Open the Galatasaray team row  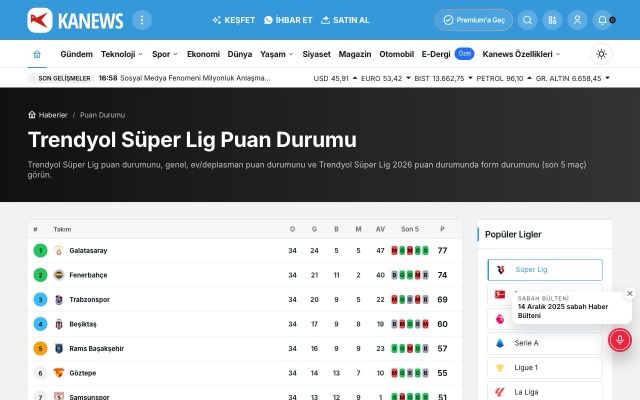click(x=245, y=251)
